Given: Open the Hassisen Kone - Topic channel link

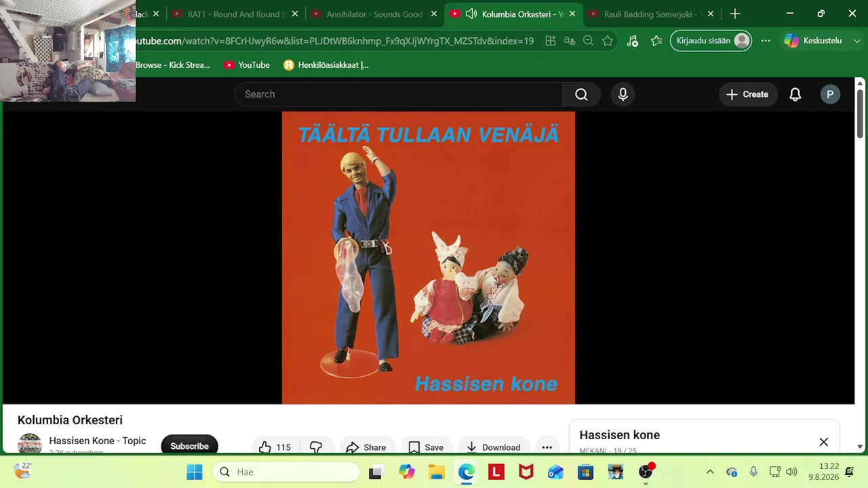Looking at the screenshot, I should (x=98, y=441).
